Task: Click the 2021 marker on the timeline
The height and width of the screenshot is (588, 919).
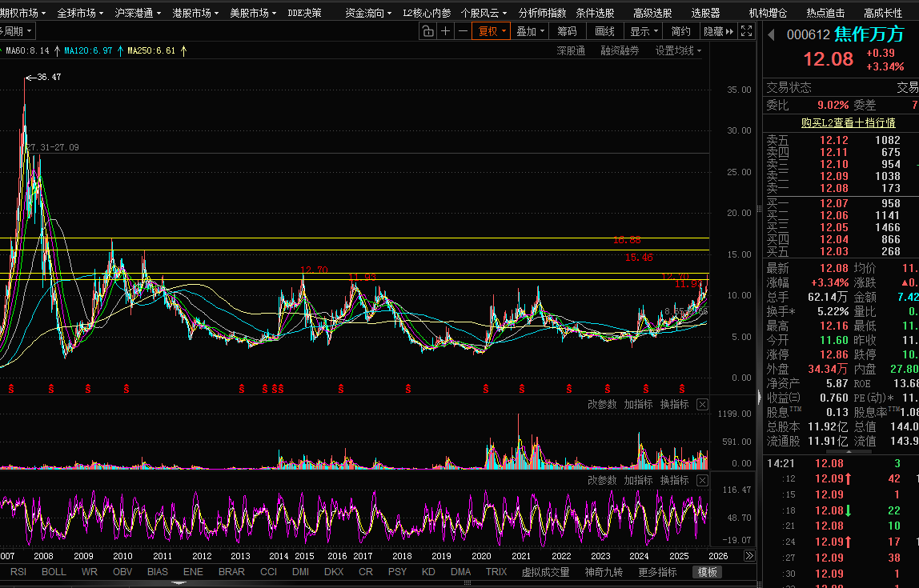Action: [x=521, y=556]
